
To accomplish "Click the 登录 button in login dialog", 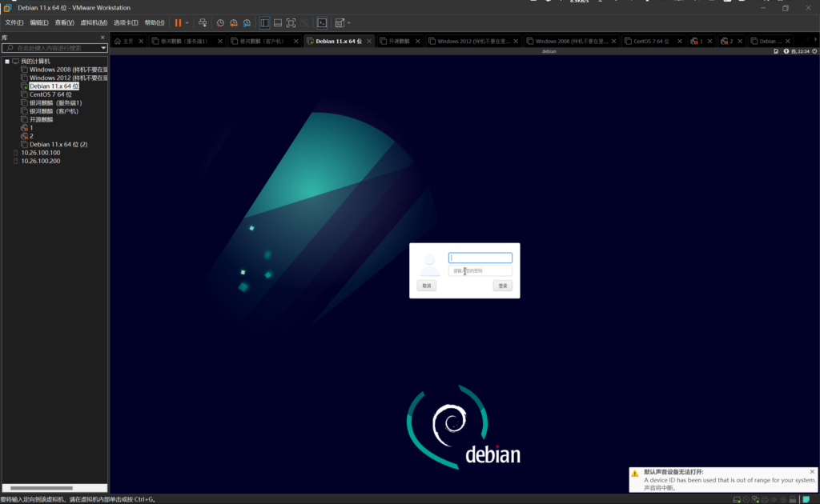I will click(502, 286).
